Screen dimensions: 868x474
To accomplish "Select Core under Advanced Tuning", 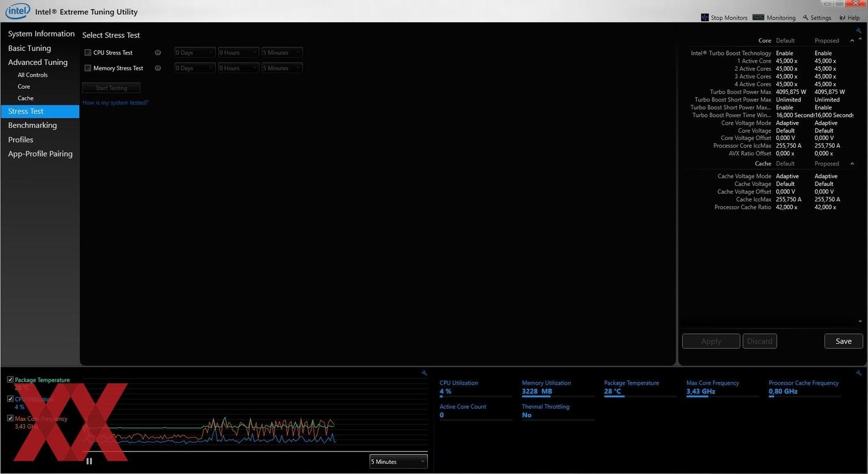I will 24,86.
